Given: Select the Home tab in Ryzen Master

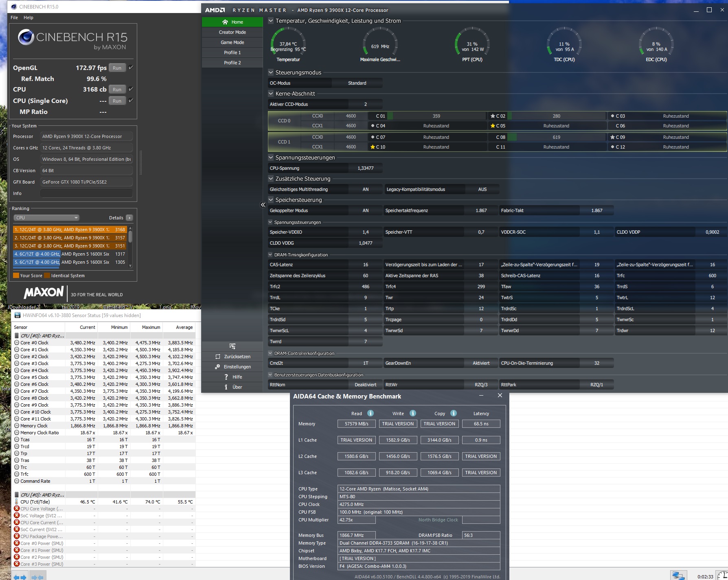Looking at the screenshot, I should (232, 22).
